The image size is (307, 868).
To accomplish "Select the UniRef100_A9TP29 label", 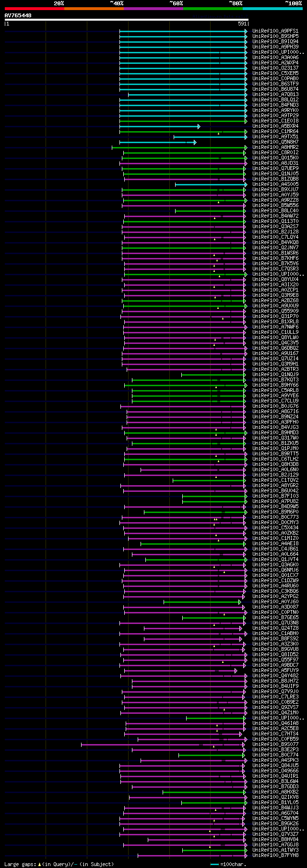I will [x=275, y=115].
